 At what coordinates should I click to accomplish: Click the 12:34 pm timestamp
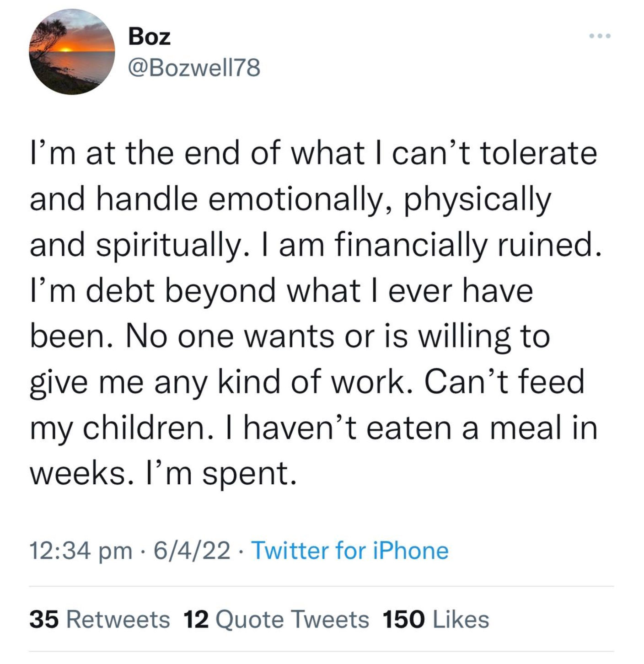[80, 551]
